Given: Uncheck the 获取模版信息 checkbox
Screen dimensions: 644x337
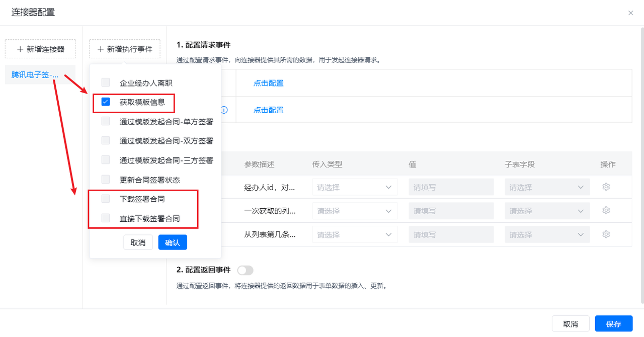Looking at the screenshot, I should click(106, 102).
